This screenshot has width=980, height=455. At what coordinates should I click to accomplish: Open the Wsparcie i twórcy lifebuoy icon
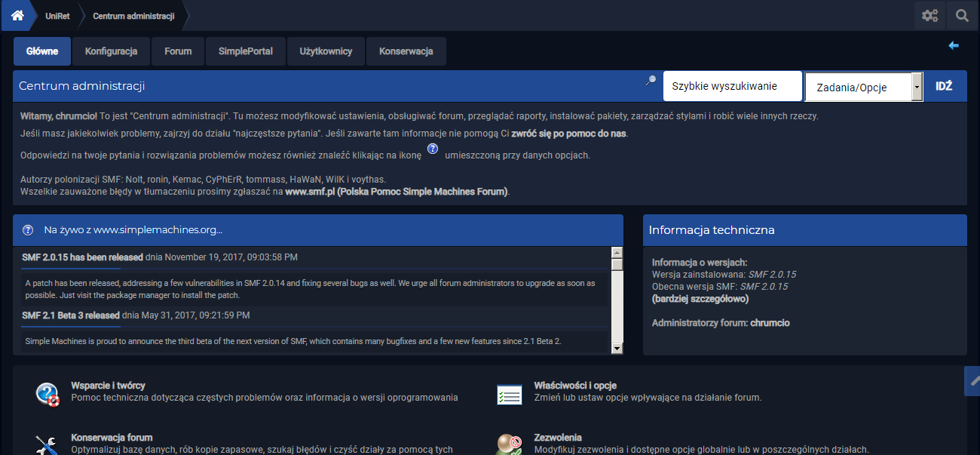47,394
